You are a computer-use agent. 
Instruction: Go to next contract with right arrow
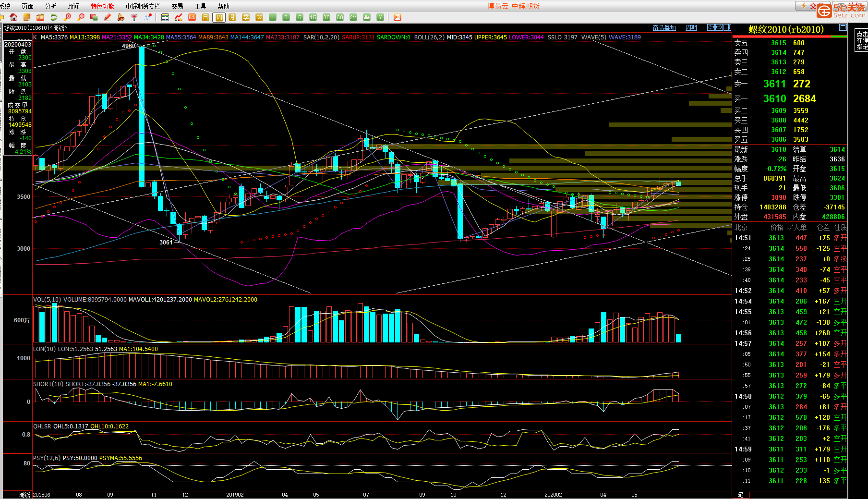[719, 27]
